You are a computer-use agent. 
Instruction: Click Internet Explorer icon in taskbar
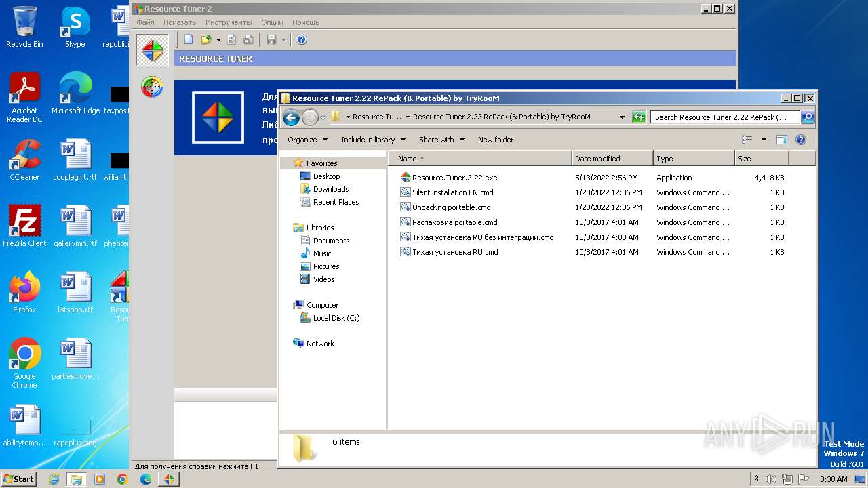coord(54,479)
